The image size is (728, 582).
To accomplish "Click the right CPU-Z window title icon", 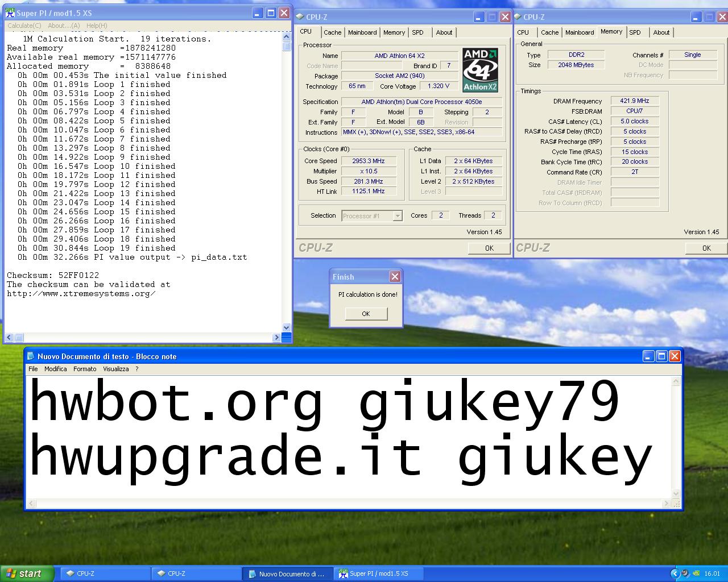I will click(517, 17).
